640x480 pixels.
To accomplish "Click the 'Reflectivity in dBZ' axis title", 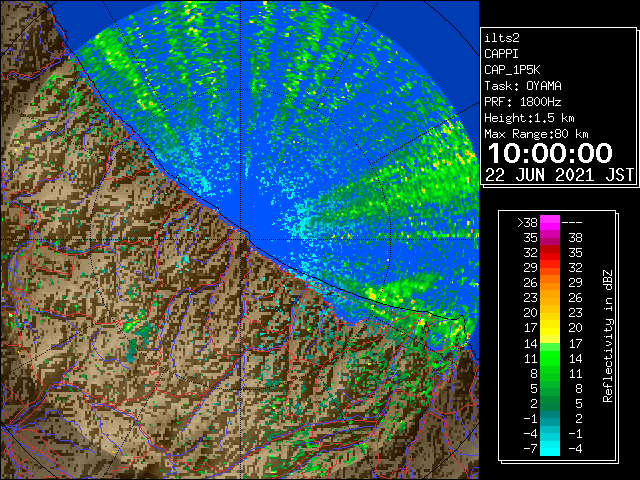I will pos(608,336).
